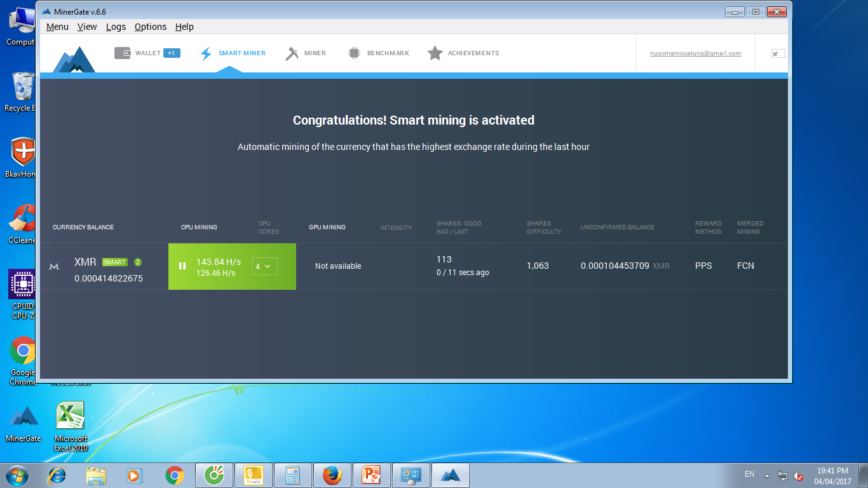Viewport: 868px width, 488px height.
Task: Click the Shares Difficulty column header
Action: pos(544,227)
